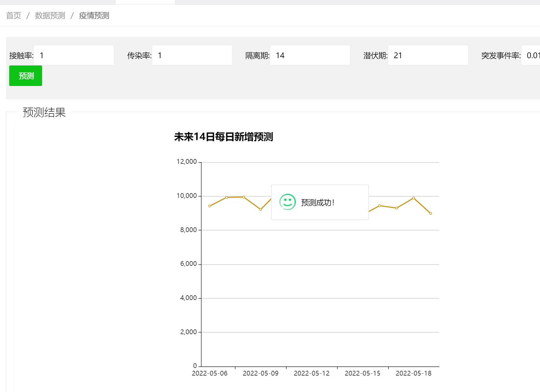Screen dimensions: 540x392
Task: Click chart title 未来14日每日新增预测
Action: tap(224, 137)
